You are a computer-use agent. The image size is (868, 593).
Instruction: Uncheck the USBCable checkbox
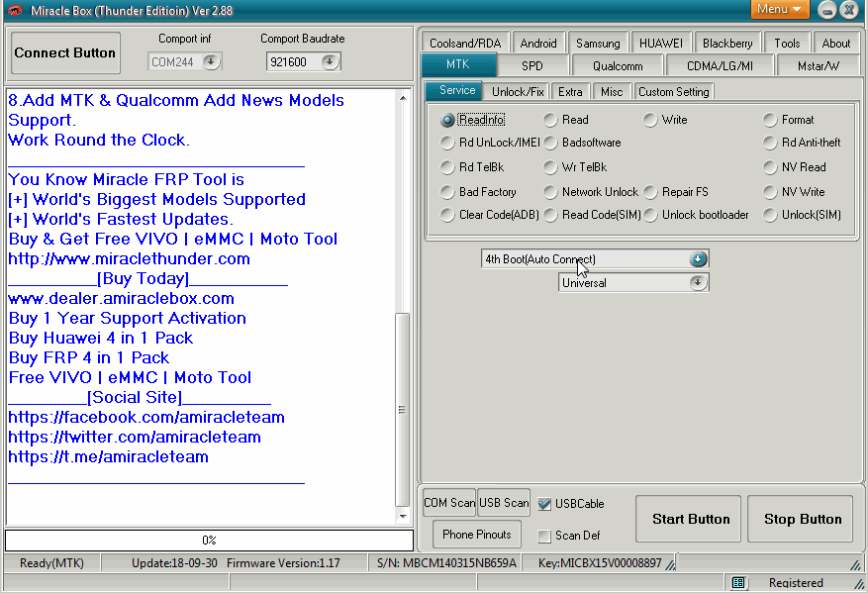(544, 504)
